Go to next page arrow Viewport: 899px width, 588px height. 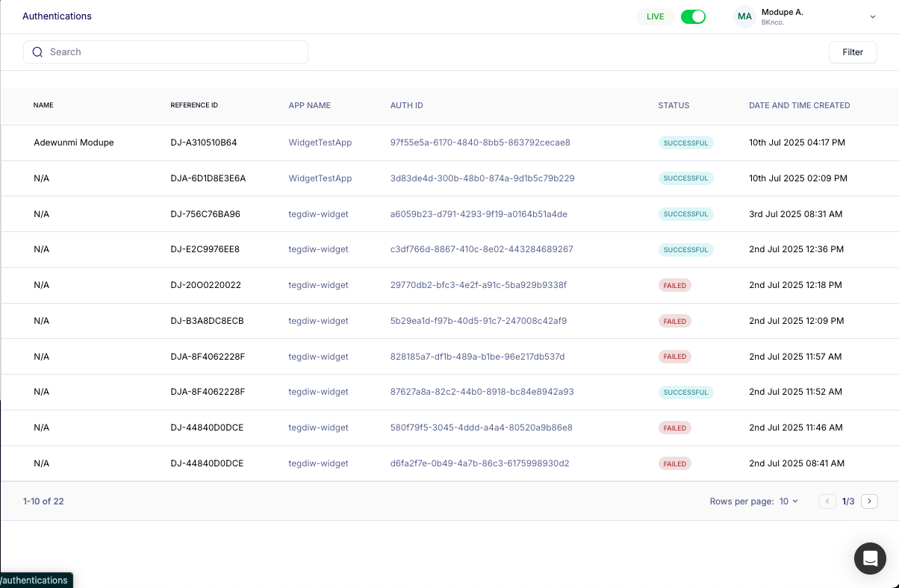(869, 501)
